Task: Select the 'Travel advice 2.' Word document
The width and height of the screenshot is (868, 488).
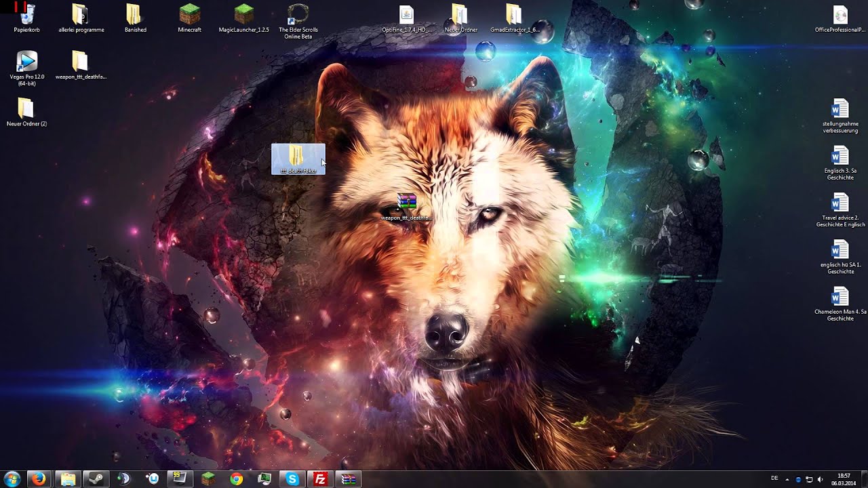Action: click(x=840, y=210)
